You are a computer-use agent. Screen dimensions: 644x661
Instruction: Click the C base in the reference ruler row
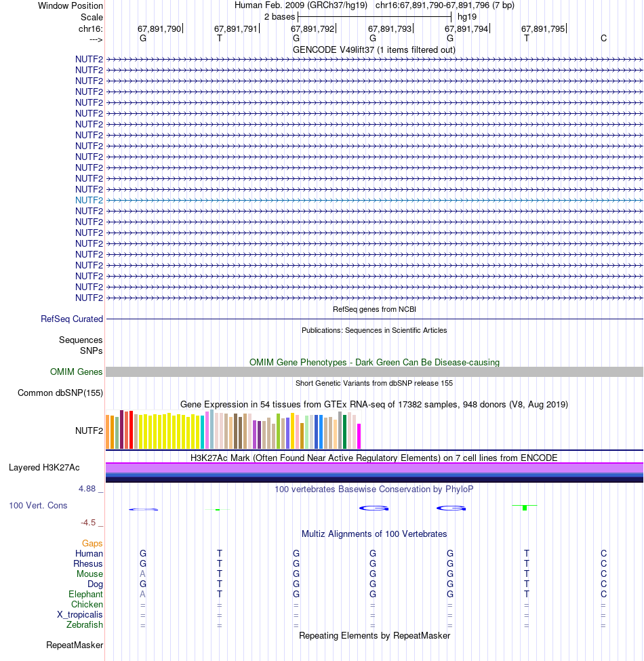pos(603,39)
